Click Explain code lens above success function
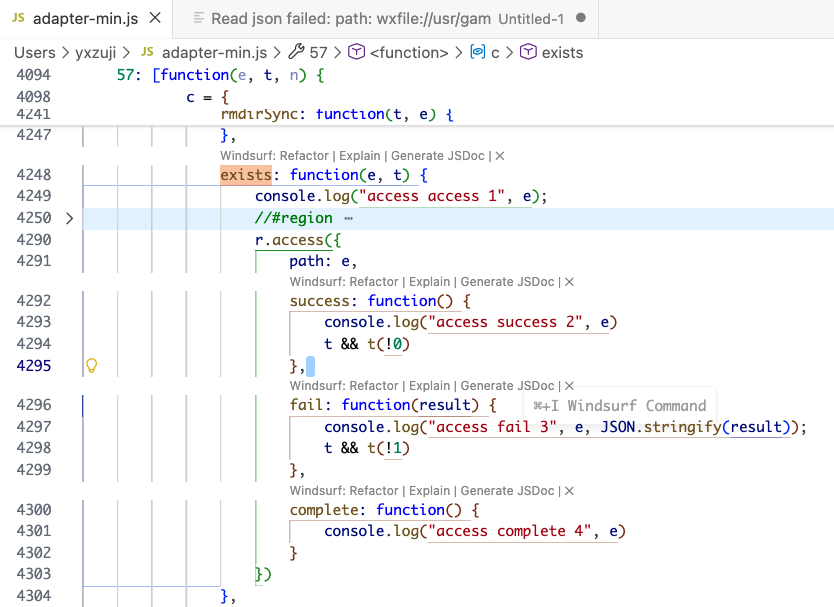 pyautogui.click(x=429, y=282)
